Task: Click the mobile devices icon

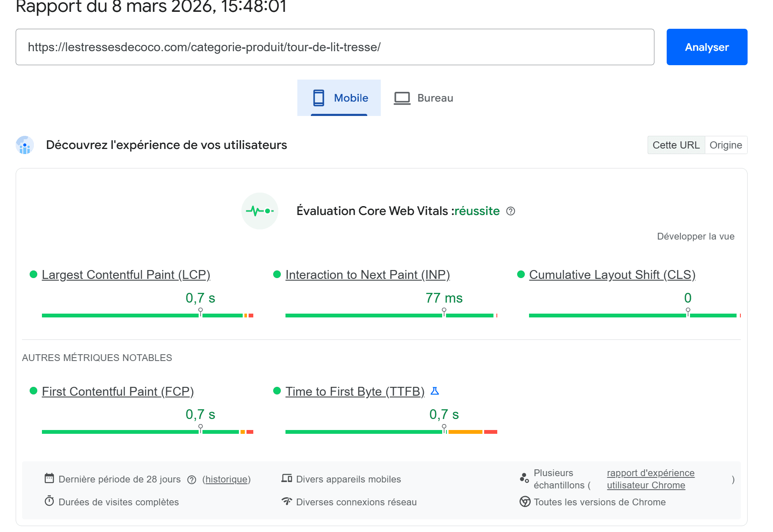Action: [287, 479]
